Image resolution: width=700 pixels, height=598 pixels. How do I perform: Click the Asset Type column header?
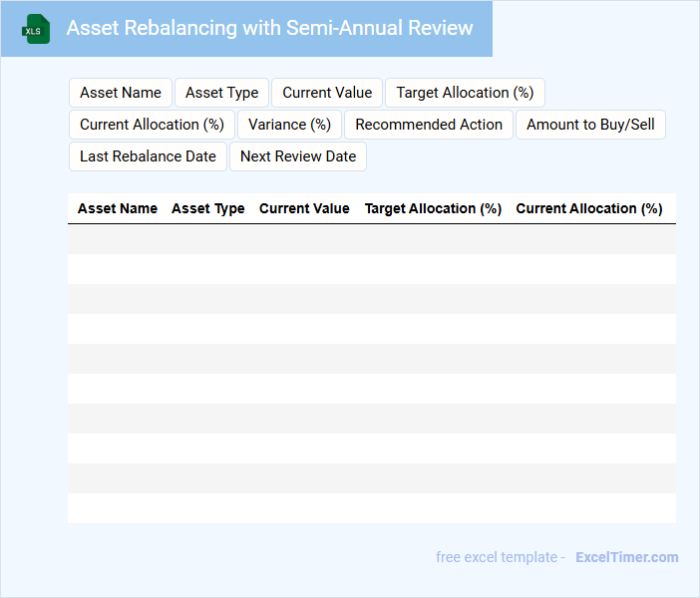click(x=207, y=208)
